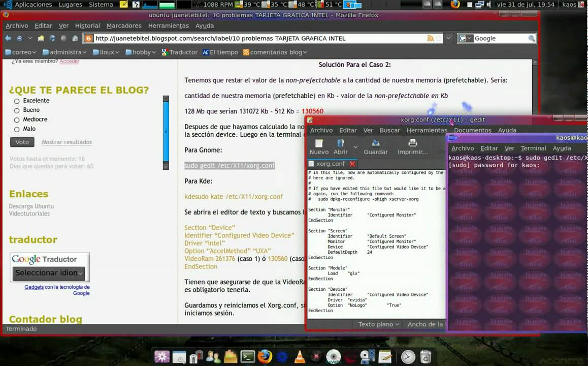The image size is (588, 366).
Task: Open the comentarios blog feed bookmark
Action: click(x=275, y=52)
